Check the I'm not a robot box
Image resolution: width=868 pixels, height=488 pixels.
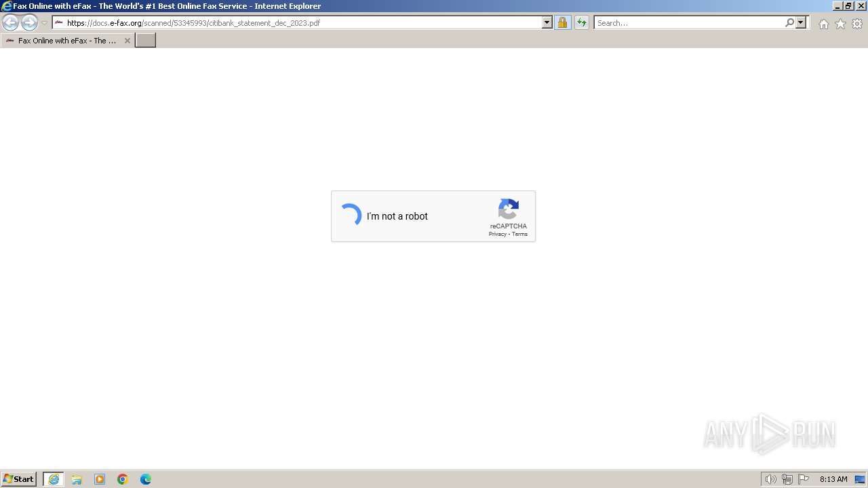click(350, 216)
